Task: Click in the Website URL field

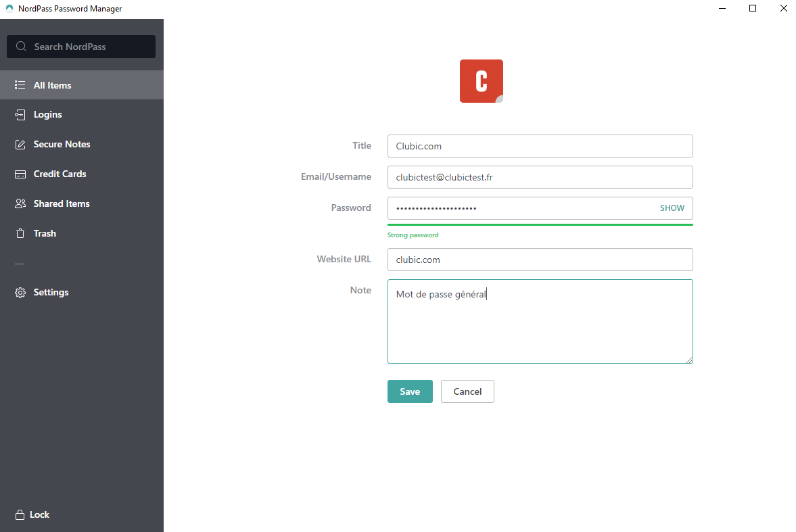Action: pos(540,260)
